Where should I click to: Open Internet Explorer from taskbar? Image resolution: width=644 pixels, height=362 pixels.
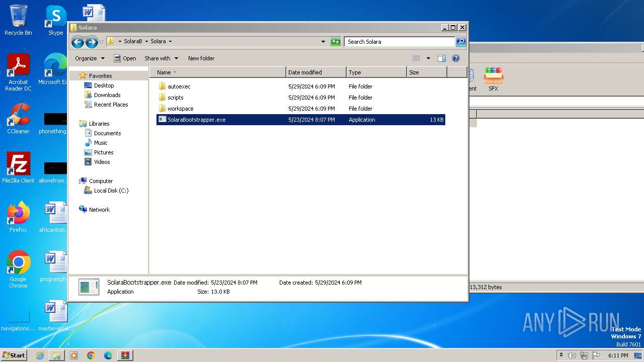coord(40,355)
